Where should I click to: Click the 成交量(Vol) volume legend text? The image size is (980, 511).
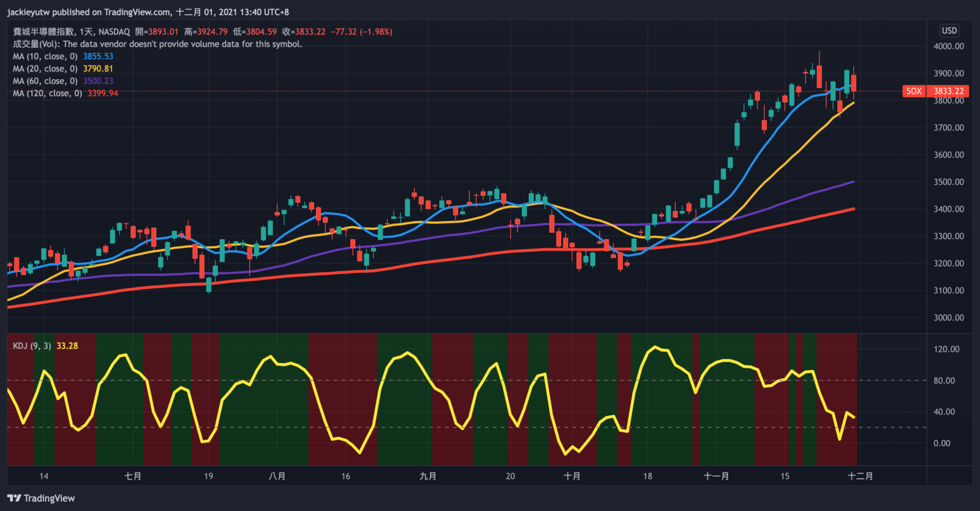pos(157,44)
